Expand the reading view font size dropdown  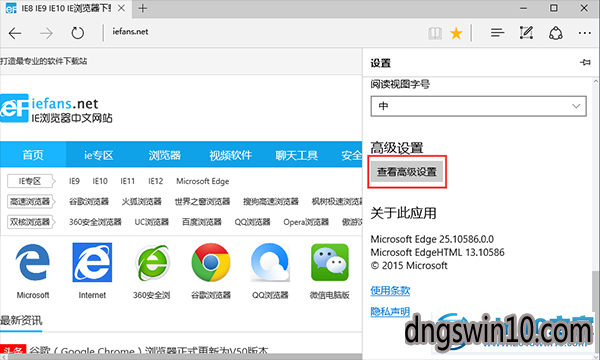click(x=478, y=106)
